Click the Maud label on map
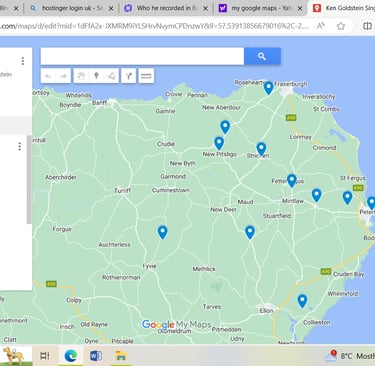375x366 pixels. (245, 202)
